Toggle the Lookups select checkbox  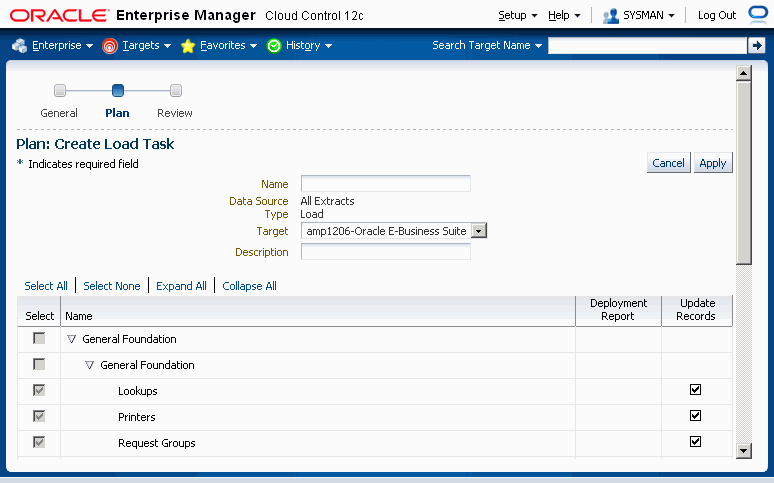click(x=39, y=390)
